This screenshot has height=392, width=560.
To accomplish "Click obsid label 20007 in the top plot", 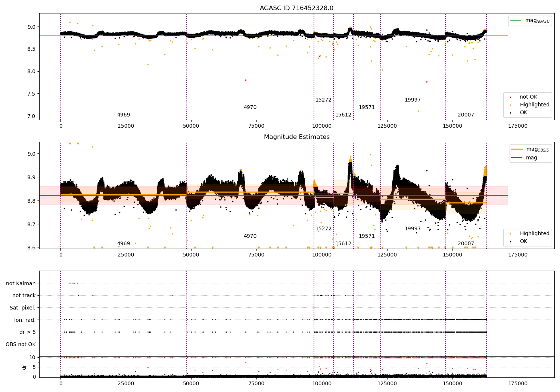I will [x=466, y=115].
